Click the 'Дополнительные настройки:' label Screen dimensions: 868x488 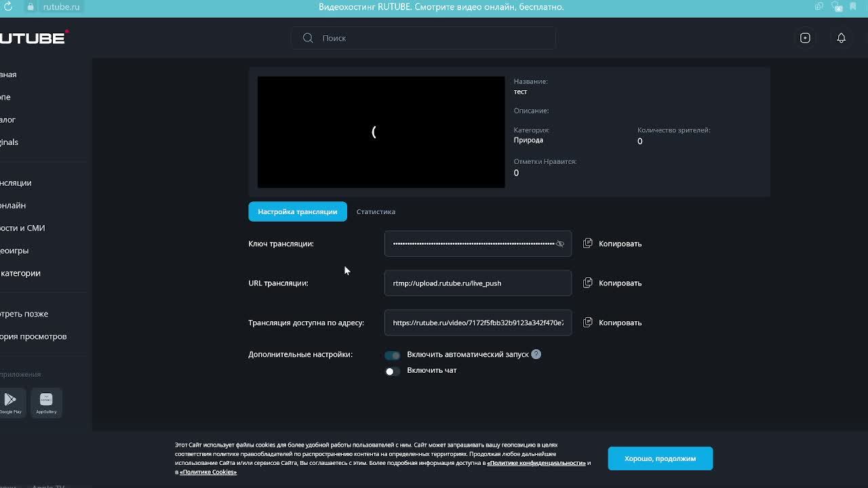[x=300, y=354]
